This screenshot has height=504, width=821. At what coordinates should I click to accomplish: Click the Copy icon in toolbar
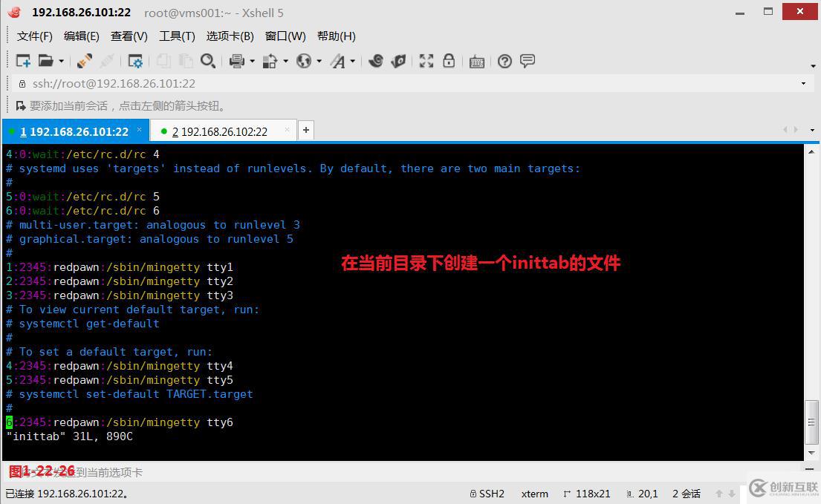point(164,61)
